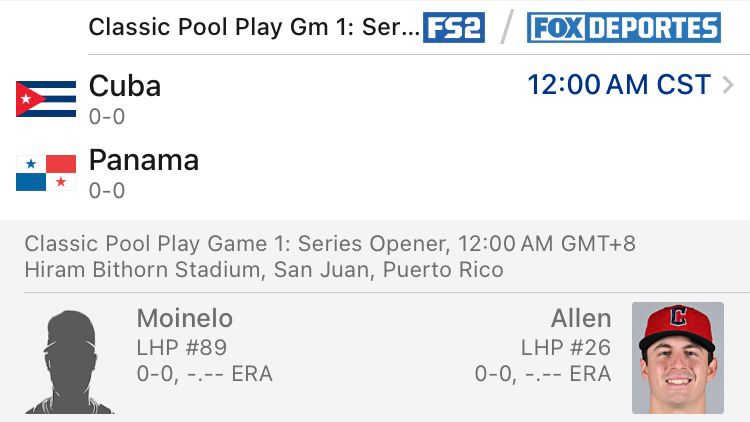
Task: Tap Allen's LHP #26 position label
Action: [565, 348]
